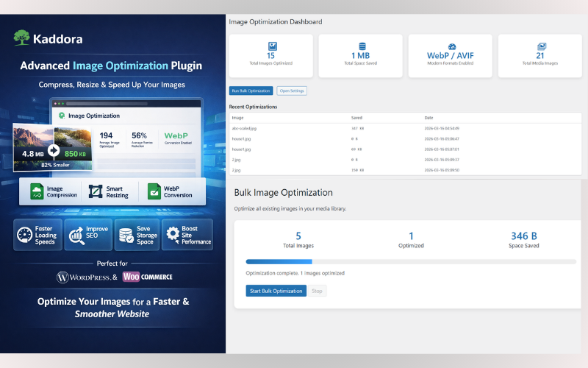Viewport: 588px width, 368px height.
Task: Click the 347 KB saved value
Action: click(357, 128)
